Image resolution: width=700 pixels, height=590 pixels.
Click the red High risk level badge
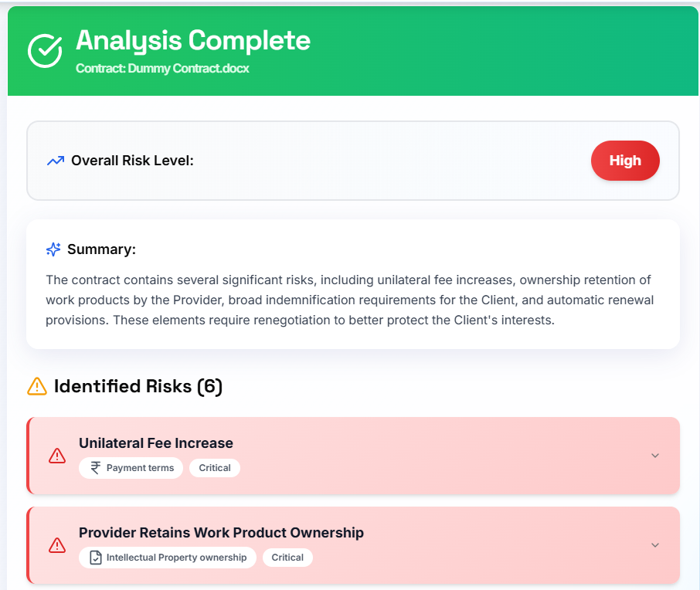click(625, 161)
